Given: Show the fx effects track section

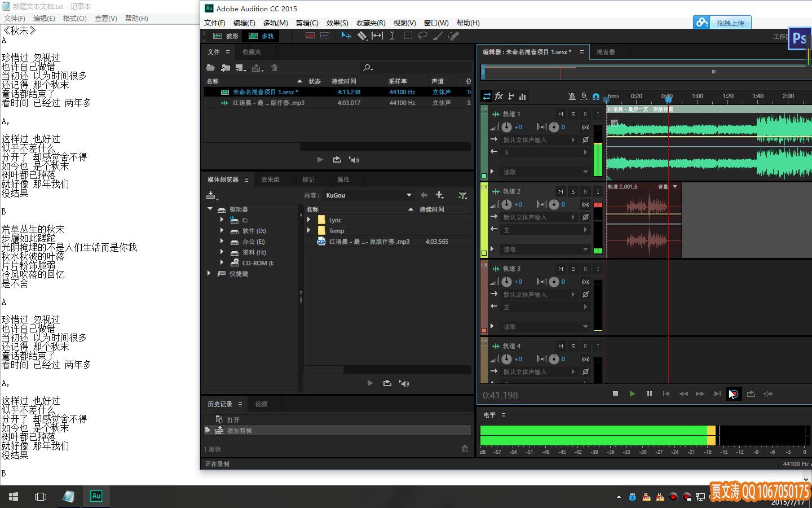Looking at the screenshot, I should tap(499, 97).
